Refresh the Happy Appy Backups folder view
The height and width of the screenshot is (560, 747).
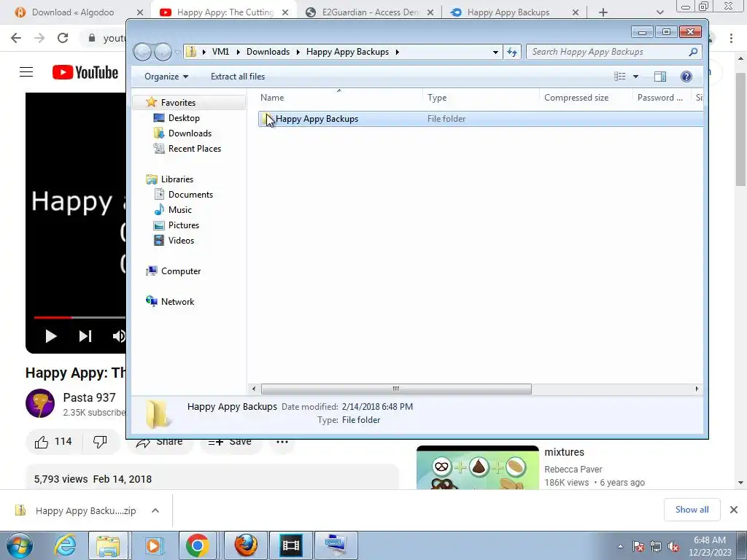(512, 52)
